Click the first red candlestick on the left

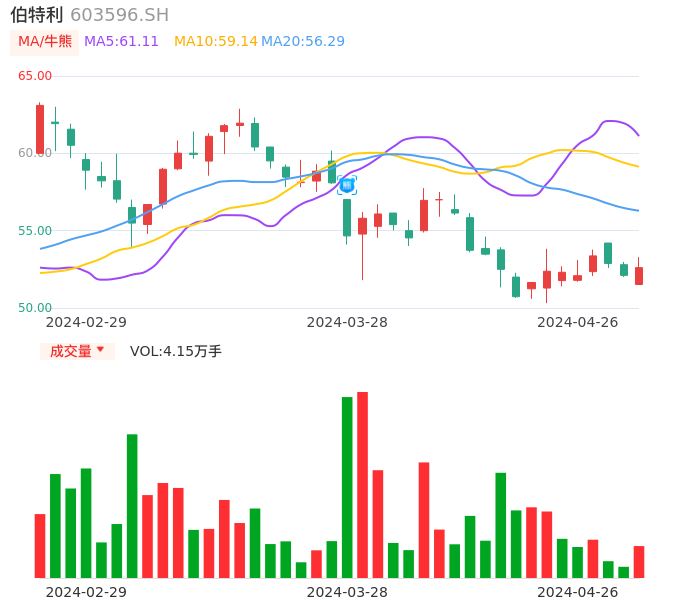point(40,128)
